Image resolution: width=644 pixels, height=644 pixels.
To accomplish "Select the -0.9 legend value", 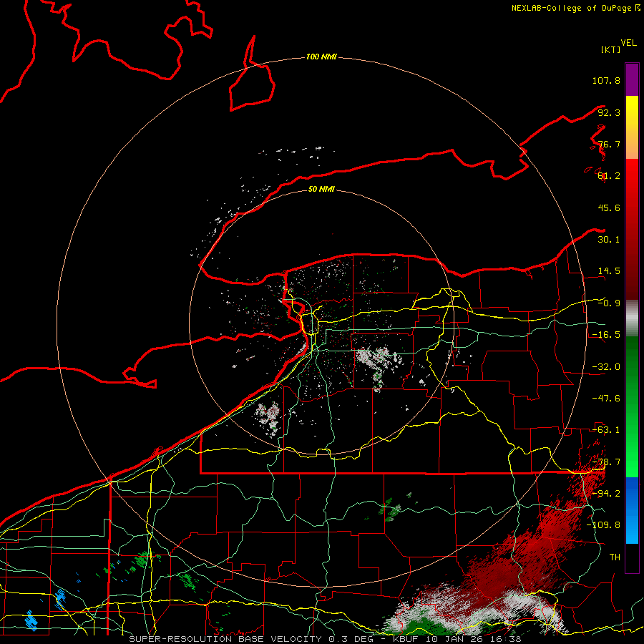I will point(609,303).
